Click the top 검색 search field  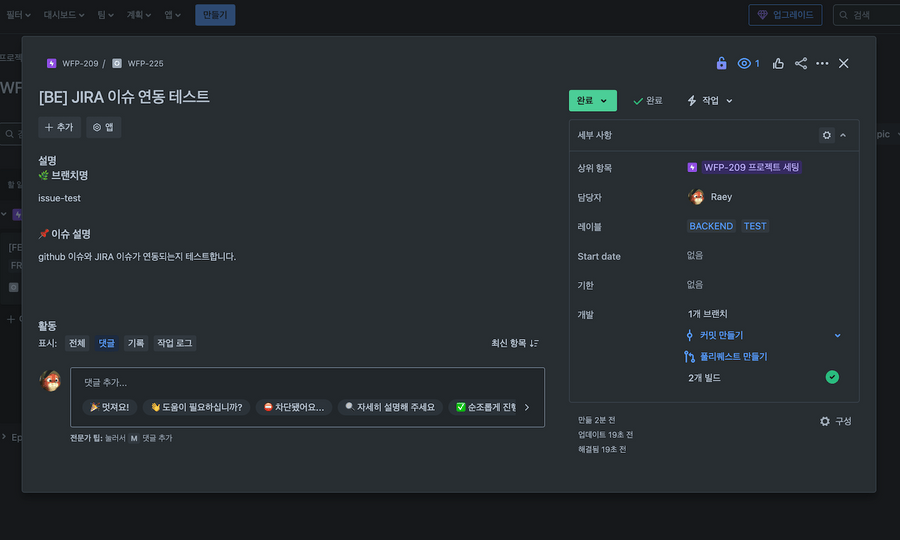pos(866,15)
